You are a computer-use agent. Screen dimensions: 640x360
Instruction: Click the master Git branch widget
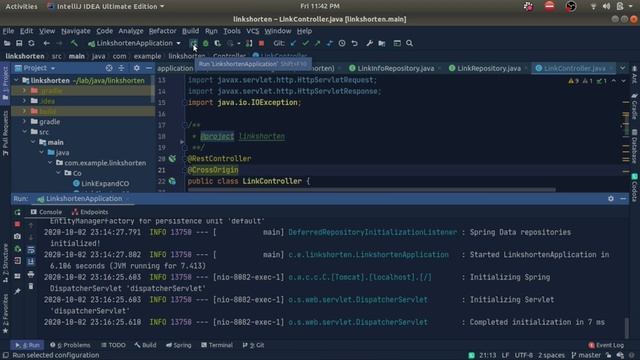[x=586, y=356]
